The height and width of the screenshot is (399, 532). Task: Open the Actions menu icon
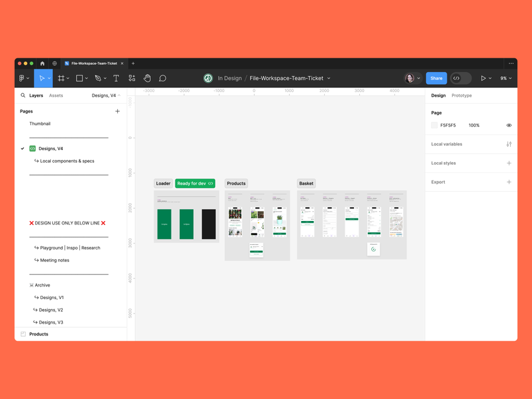(132, 78)
